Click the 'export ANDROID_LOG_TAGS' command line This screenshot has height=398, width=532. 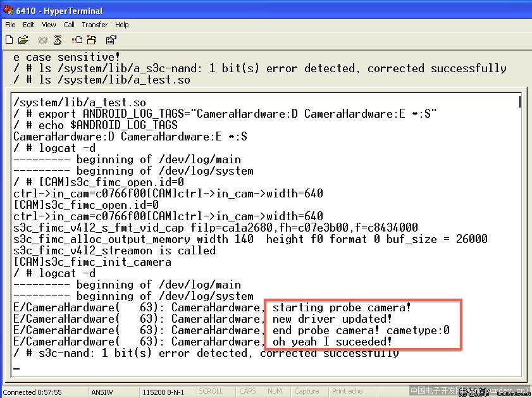pyautogui.click(x=225, y=114)
